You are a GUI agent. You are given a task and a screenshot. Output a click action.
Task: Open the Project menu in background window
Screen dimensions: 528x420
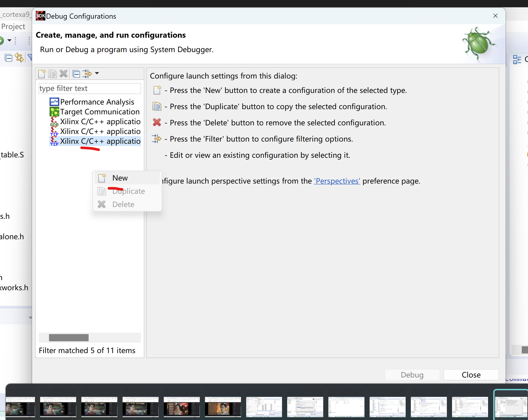click(x=13, y=26)
